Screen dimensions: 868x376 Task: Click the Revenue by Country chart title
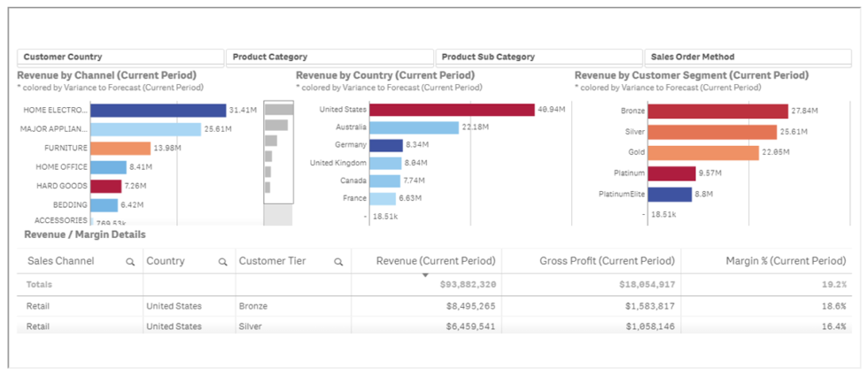click(x=385, y=75)
